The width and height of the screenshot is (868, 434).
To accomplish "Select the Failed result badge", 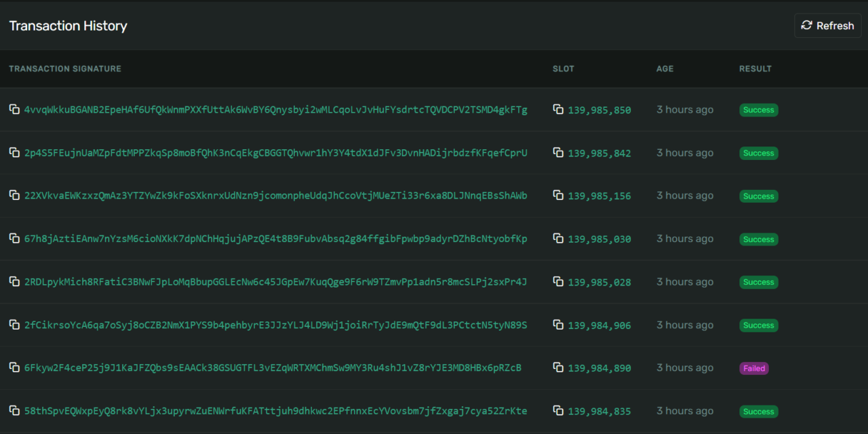I will click(753, 368).
